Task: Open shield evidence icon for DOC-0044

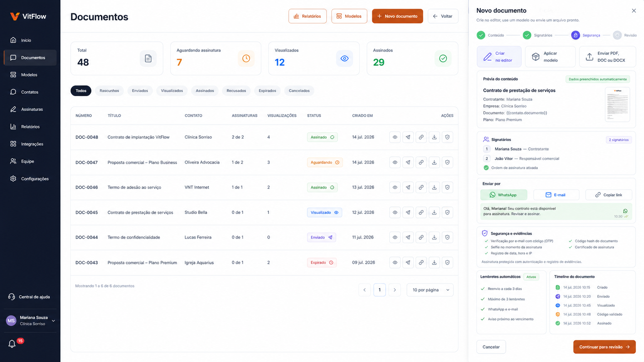Action: (447, 237)
